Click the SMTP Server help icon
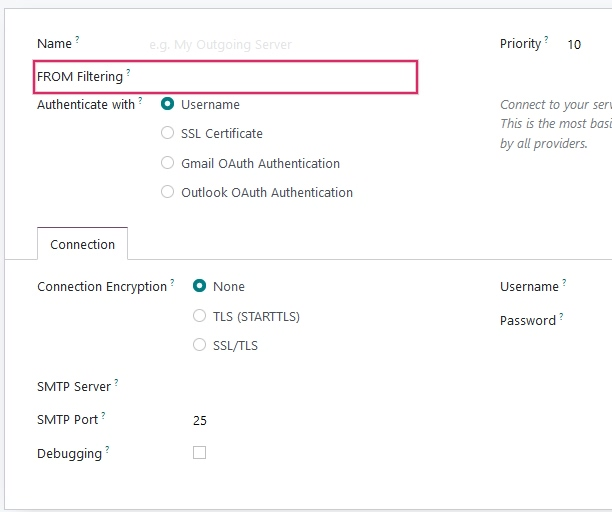Viewport: 612px width, 512px height. (116, 383)
